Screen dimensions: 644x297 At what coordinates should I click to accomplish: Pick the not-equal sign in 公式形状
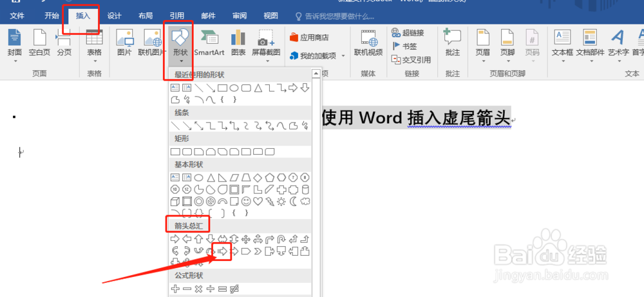(234, 289)
